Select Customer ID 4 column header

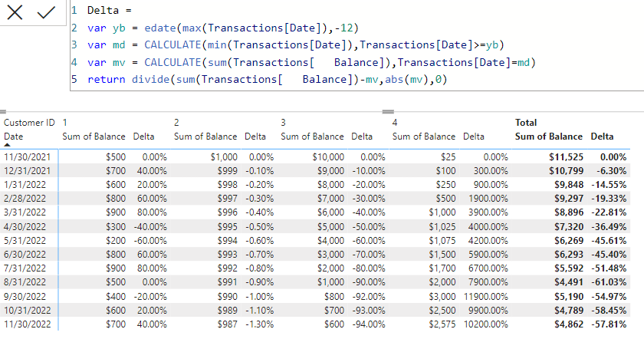[x=395, y=123]
